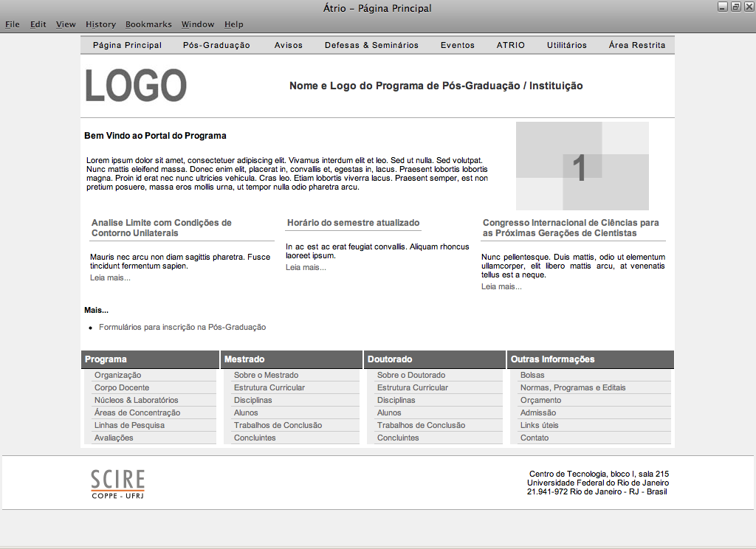
Task: Open Formulários para inscrição na Pós-Graduação
Action: [x=182, y=327]
